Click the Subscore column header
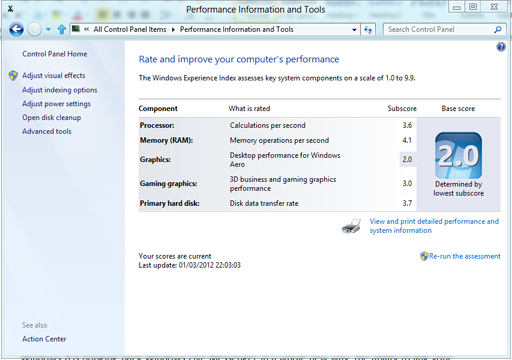Image resolution: width=512 pixels, height=360 pixels. click(x=402, y=109)
